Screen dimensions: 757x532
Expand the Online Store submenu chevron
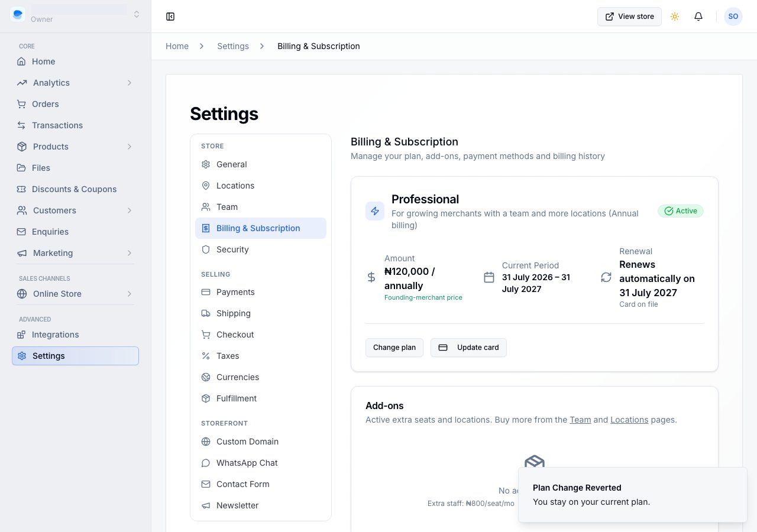point(130,294)
